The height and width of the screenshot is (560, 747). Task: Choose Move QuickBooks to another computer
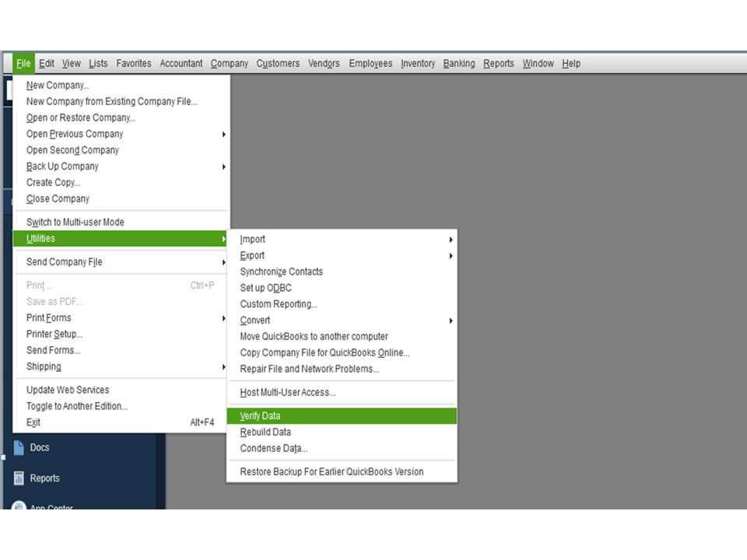tap(342, 336)
